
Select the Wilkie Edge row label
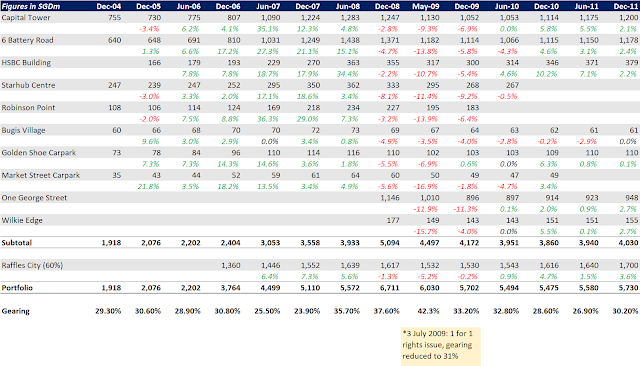22,220
